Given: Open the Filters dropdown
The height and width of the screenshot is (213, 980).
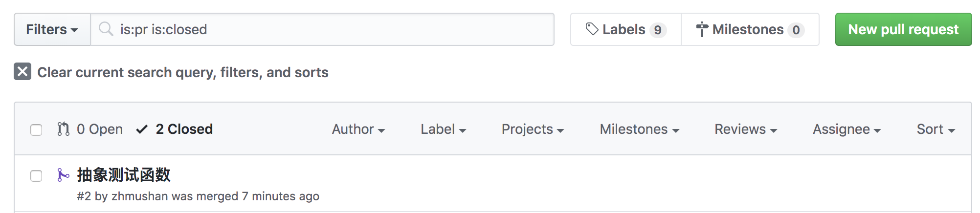Looking at the screenshot, I should tap(52, 29).
